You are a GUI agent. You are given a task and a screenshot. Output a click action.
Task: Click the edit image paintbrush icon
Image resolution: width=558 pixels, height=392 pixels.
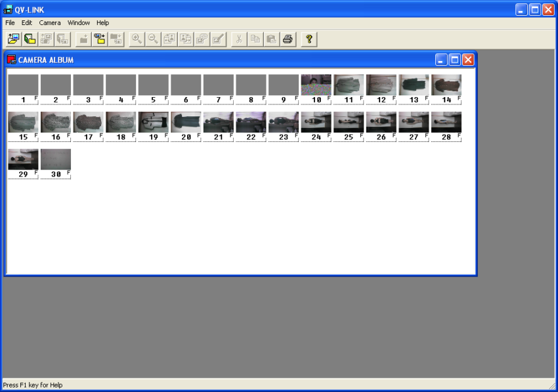(219, 39)
